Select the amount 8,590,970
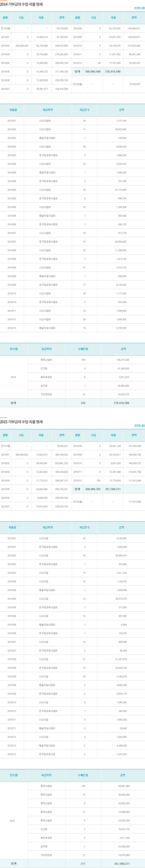Viewport: 145px width, 868px height. click(121, 147)
